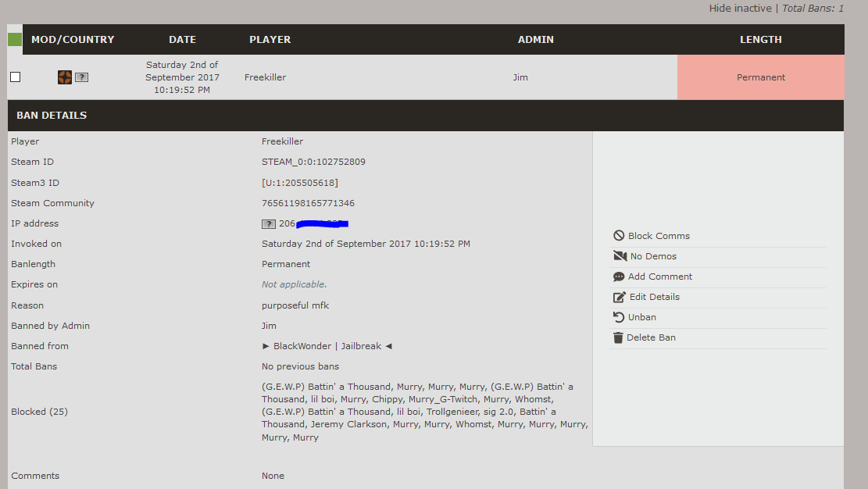Click the DATE column header

click(182, 39)
